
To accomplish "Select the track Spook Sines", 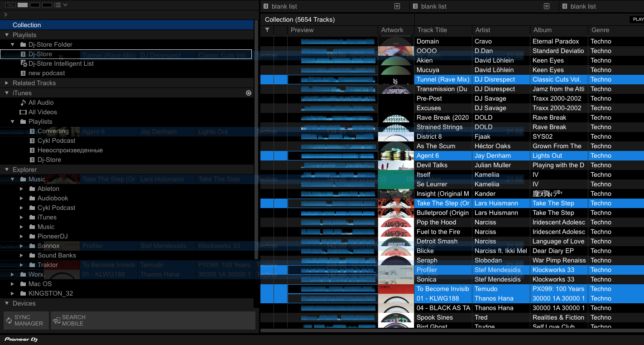I will (435, 317).
